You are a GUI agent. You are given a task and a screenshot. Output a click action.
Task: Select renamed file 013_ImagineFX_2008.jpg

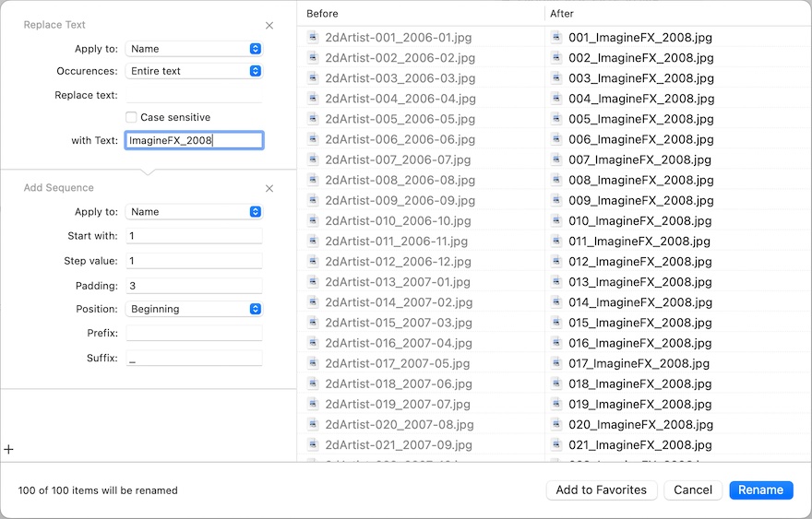(x=640, y=281)
